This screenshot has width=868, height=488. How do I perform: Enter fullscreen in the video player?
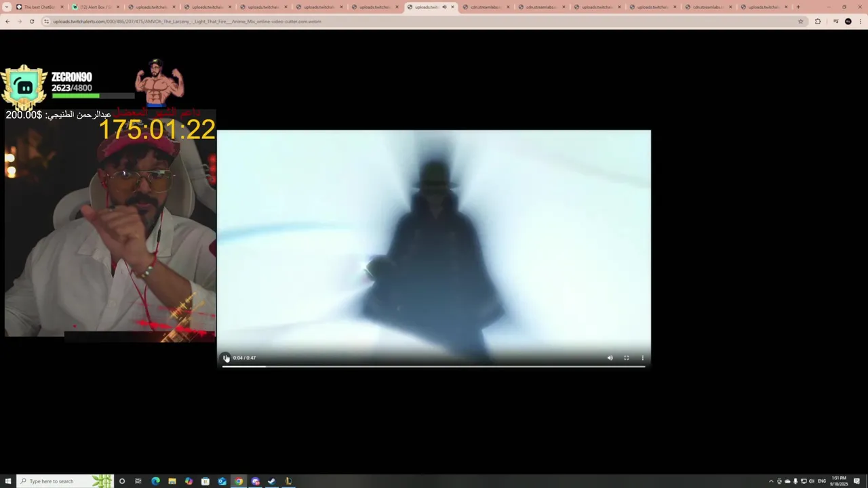pos(626,358)
